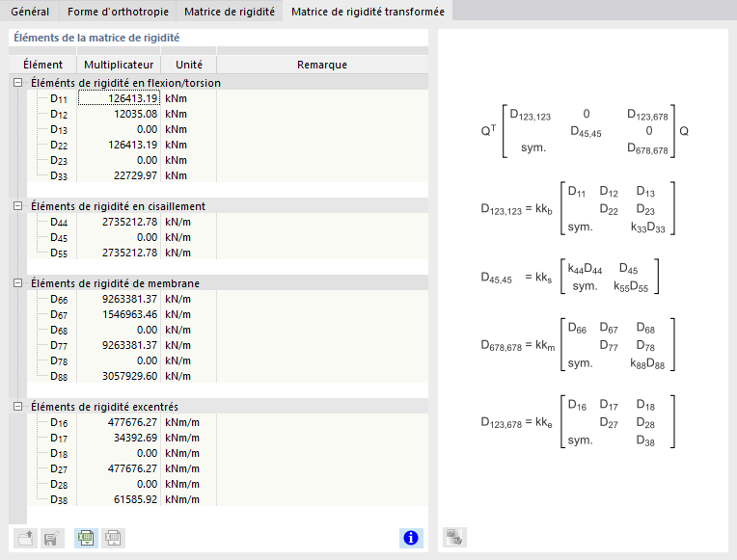Click the Remarque column header
The height and width of the screenshot is (560, 737).
[x=321, y=65]
